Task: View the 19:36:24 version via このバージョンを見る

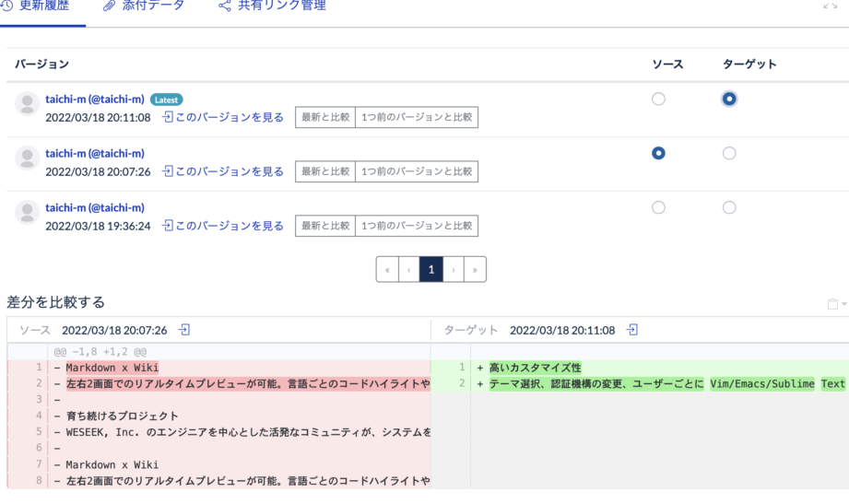Action: pos(222,225)
